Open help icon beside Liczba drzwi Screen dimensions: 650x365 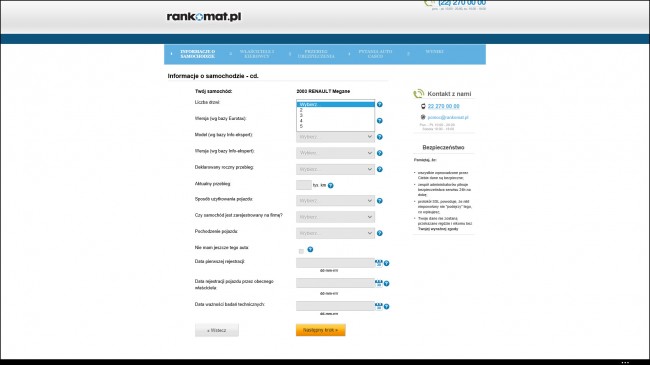(379, 105)
